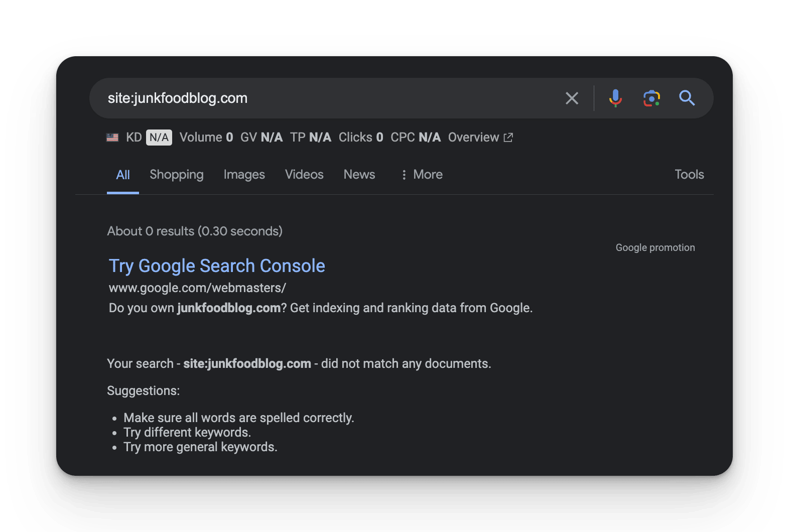
Task: Run search with the magnifying glass icon
Action: point(687,98)
